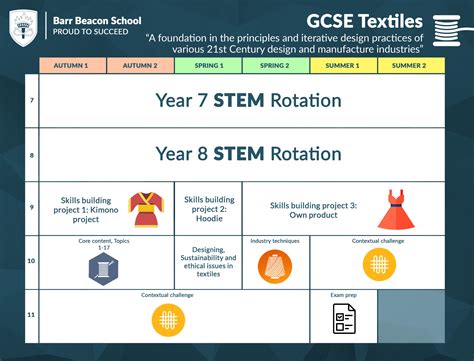The width and height of the screenshot is (474, 361).
Task: Click the red kimono illustration
Action: [x=146, y=209]
